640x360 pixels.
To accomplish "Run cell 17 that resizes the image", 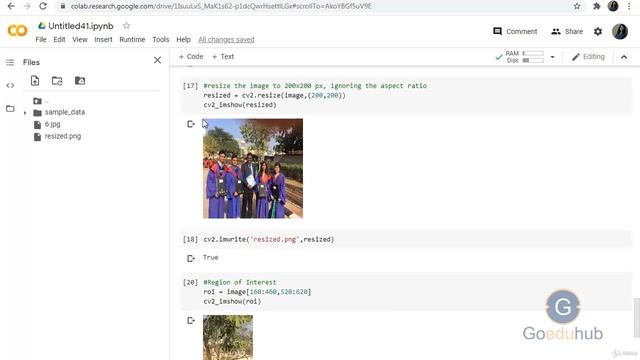I will pos(190,86).
